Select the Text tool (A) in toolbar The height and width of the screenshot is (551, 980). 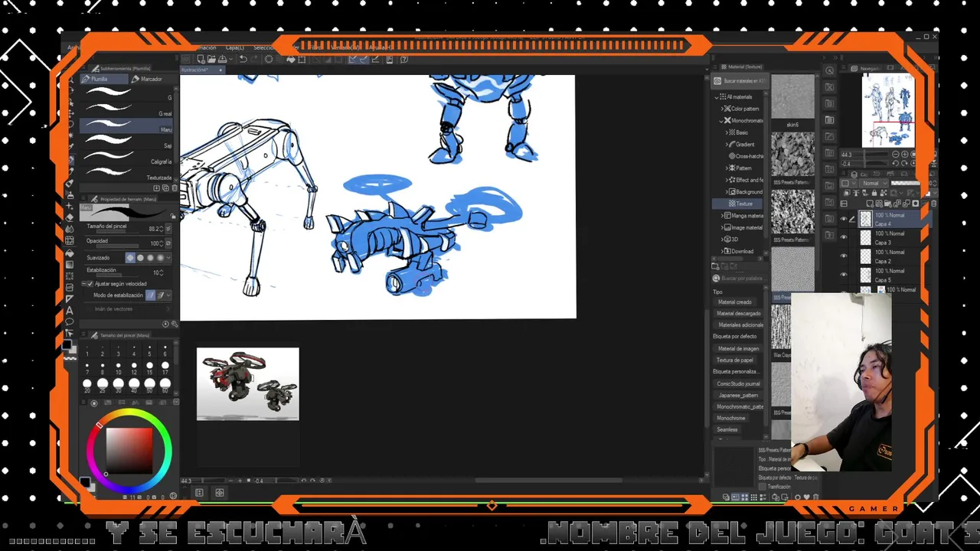[70, 310]
